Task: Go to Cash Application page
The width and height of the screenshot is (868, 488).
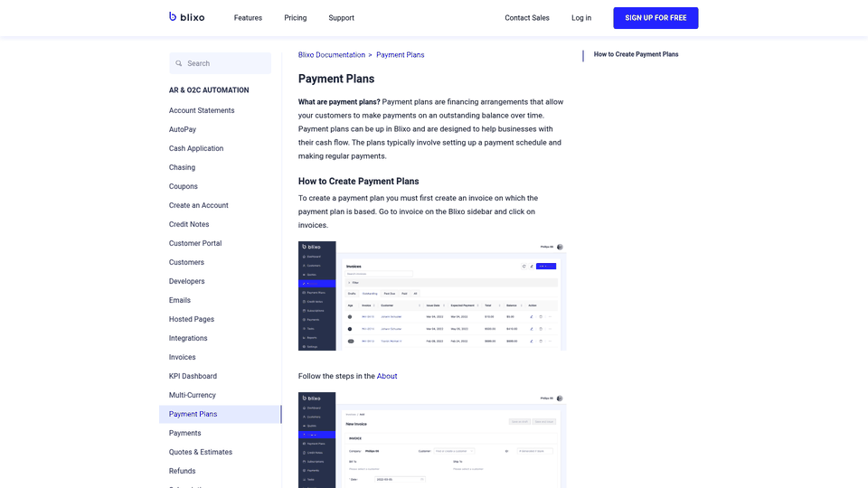Action: click(x=196, y=148)
